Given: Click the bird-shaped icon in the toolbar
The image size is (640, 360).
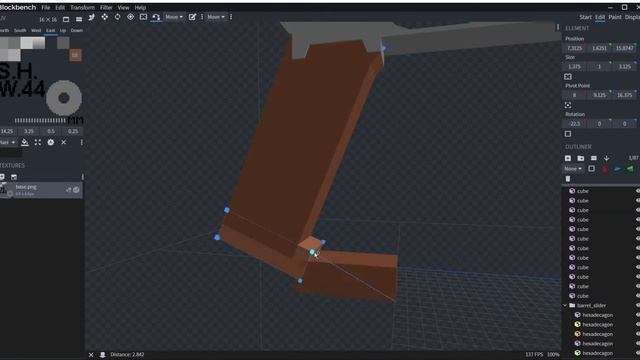Looking at the screenshot, I should tap(91, 17).
